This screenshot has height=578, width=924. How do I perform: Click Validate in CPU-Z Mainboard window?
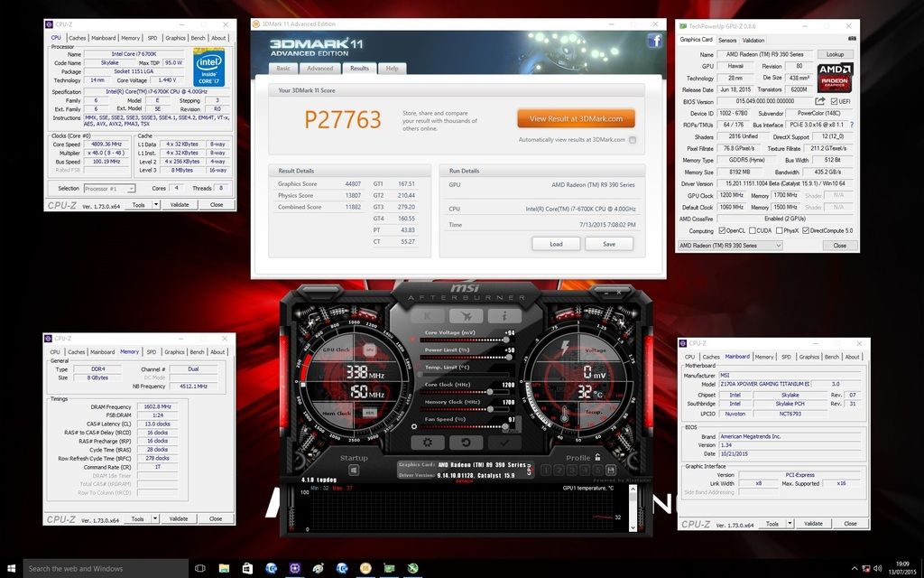(x=813, y=524)
